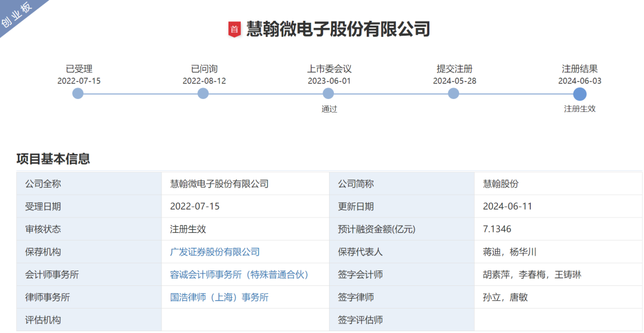Click the 上市委会议 timeline node
The width and height of the screenshot is (644, 333).
coord(328,94)
